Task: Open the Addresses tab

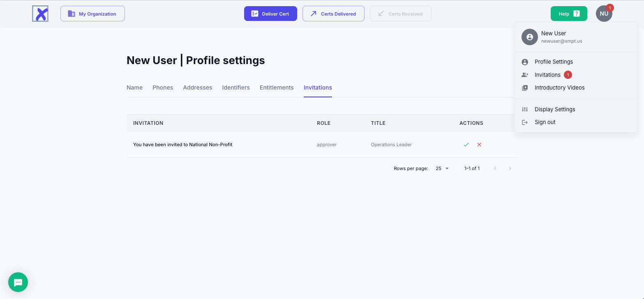Action: (x=198, y=87)
